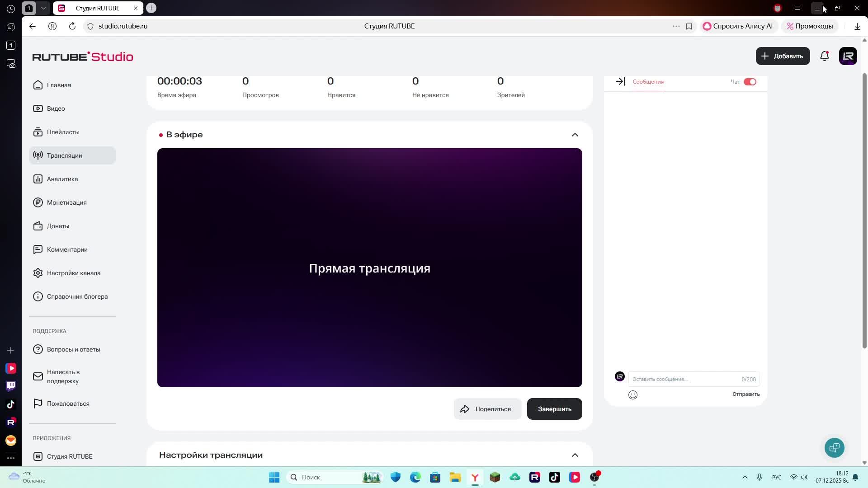Click Спросить Алису AI in the browser toolbar
This screenshot has height=488, width=868.
coord(738,26)
